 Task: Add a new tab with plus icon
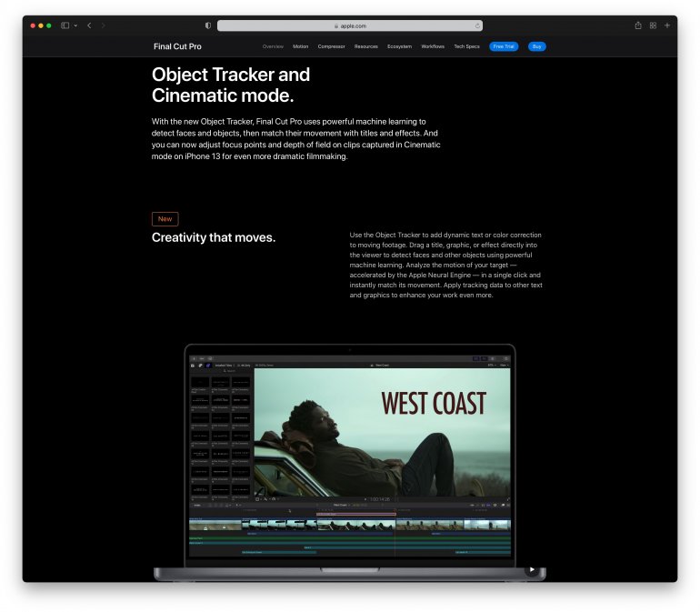pos(667,25)
